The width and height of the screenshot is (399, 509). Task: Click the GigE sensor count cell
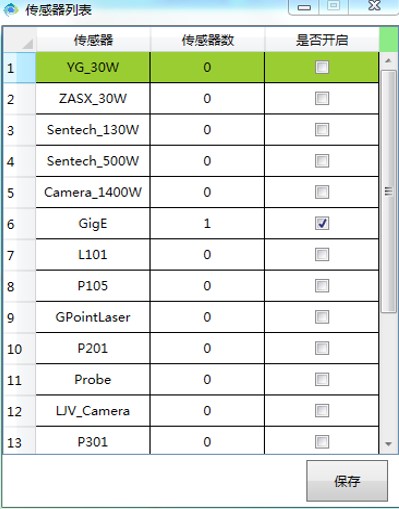point(207,223)
